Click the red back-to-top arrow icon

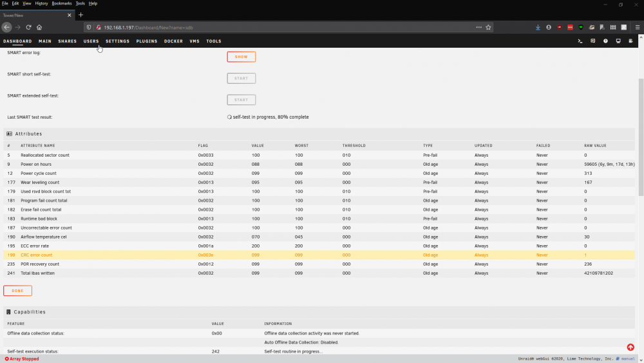point(630,348)
